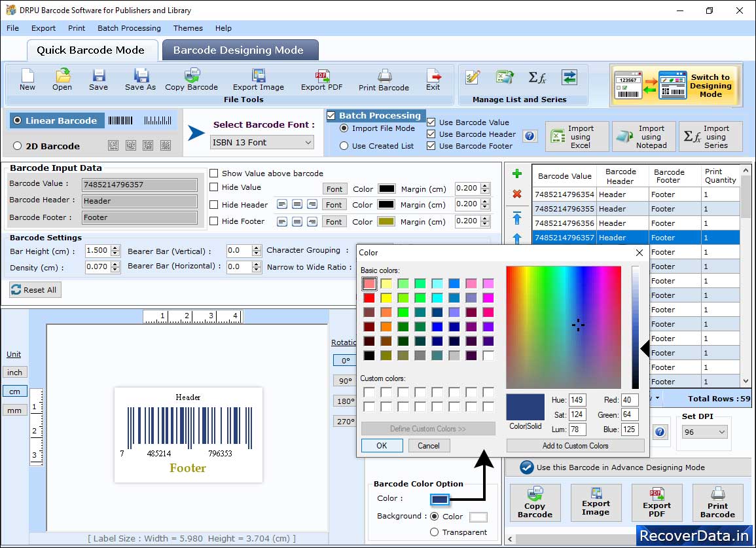Adjust value Margin stepper
The width and height of the screenshot is (756, 548).
click(x=485, y=189)
